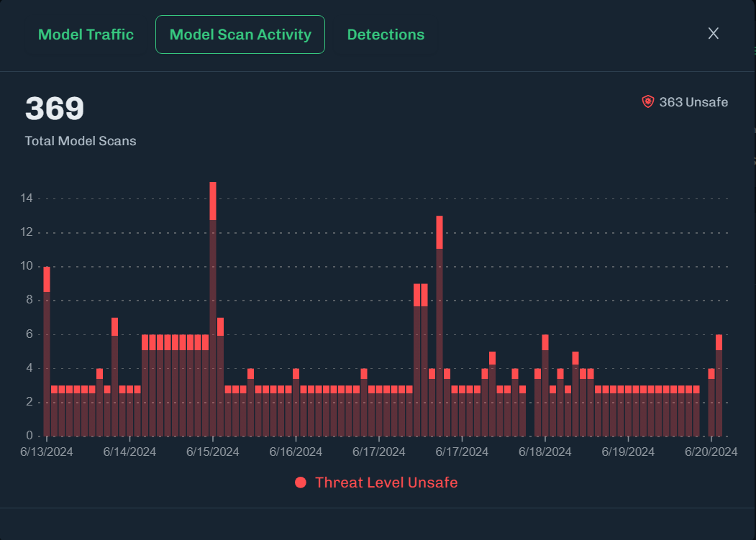Click the 6/20/2024 x-axis date label

tap(711, 452)
